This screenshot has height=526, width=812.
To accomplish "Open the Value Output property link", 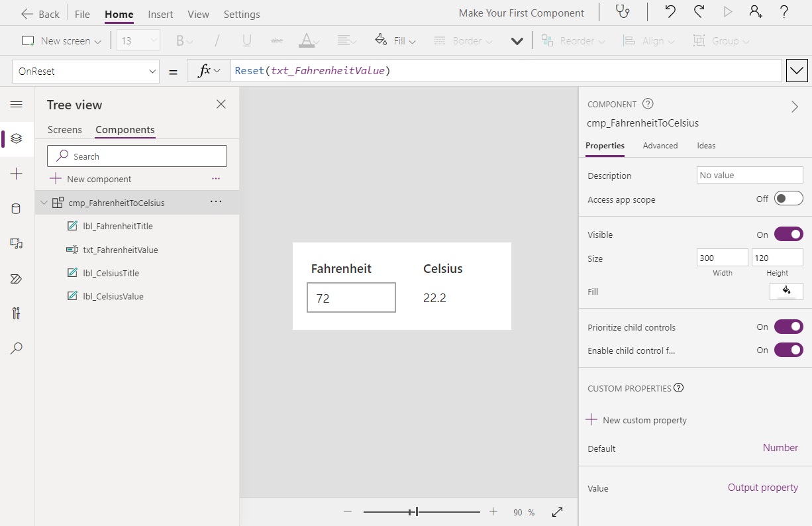I will pos(762,488).
